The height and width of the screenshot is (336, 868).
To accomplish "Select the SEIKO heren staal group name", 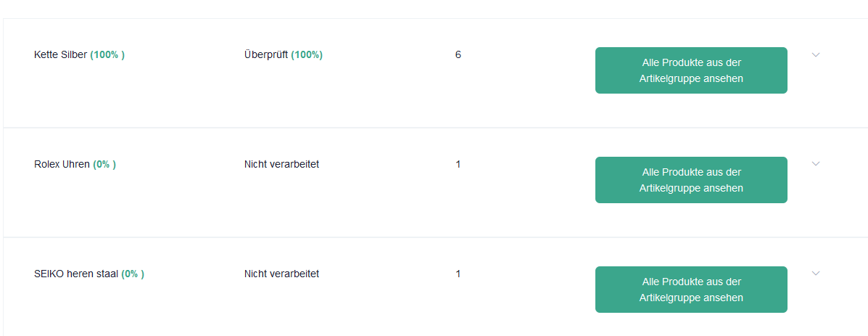I will point(76,274).
